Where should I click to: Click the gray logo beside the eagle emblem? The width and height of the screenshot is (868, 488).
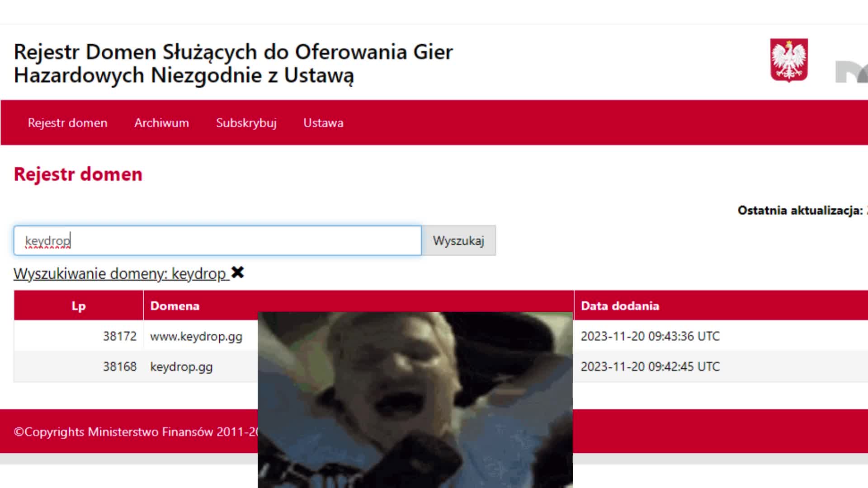851,72
